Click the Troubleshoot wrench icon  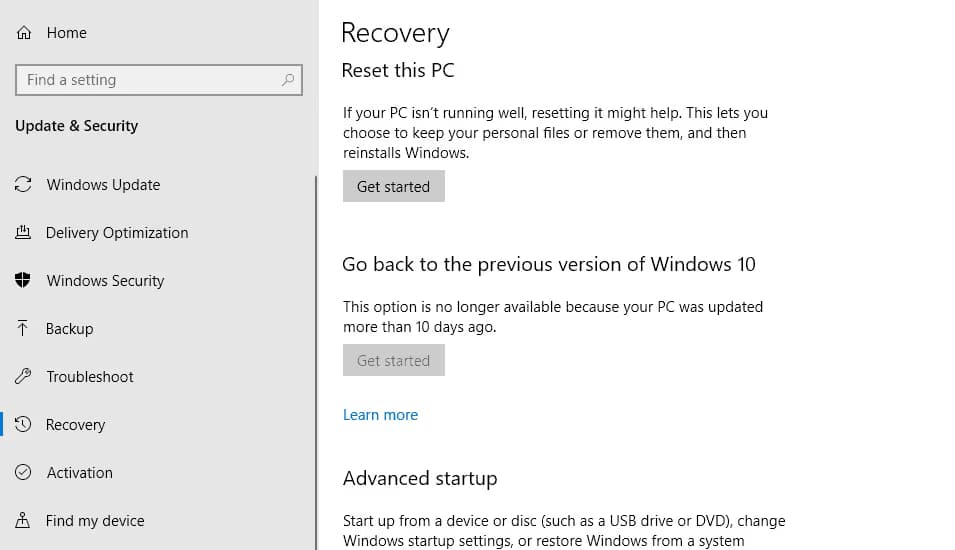pos(23,377)
